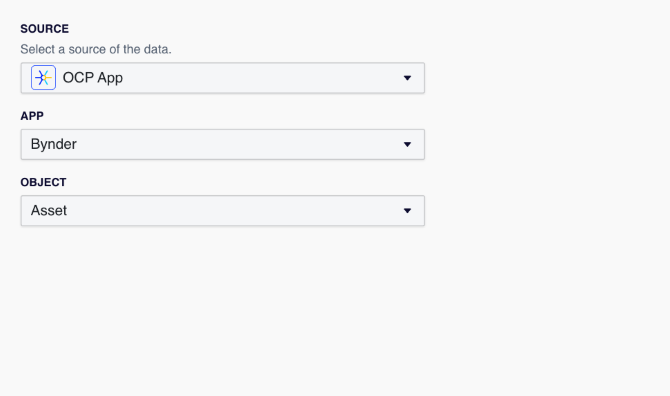Click the OBJECT field label
The height and width of the screenshot is (396, 670).
[x=43, y=182]
